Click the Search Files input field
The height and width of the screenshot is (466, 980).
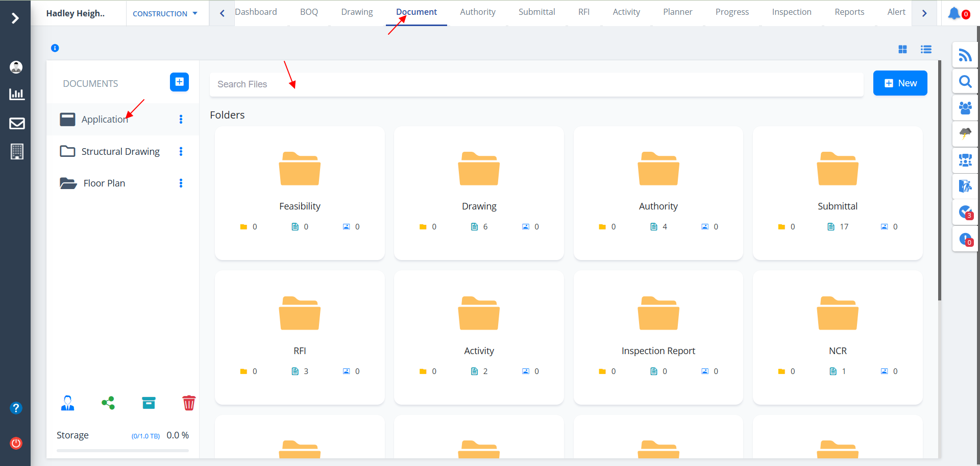click(x=536, y=84)
